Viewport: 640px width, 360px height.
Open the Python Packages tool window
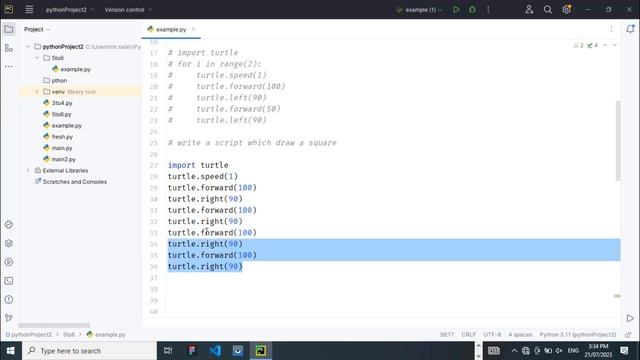click(x=9, y=243)
